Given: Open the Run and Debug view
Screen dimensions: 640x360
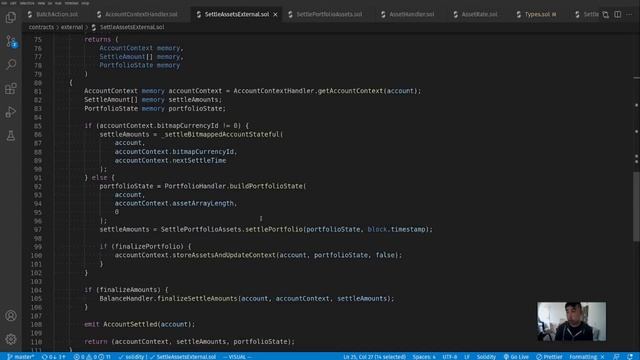Looking at the screenshot, I should [11, 112].
